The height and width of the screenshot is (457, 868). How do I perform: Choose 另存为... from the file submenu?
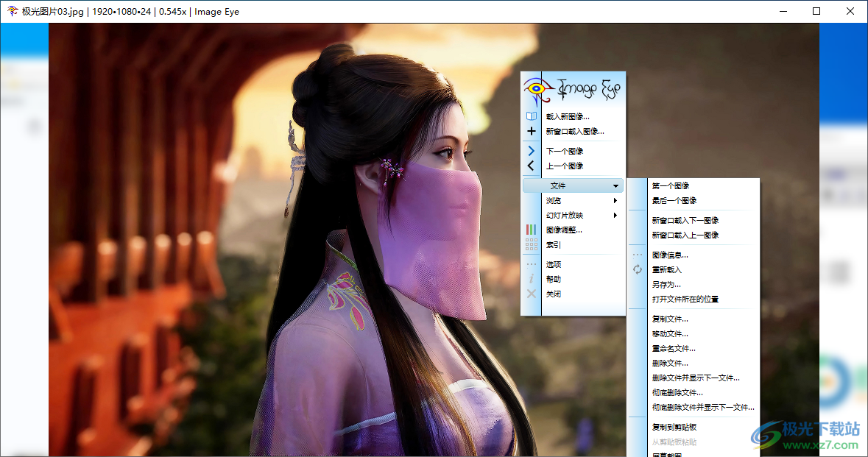666,284
